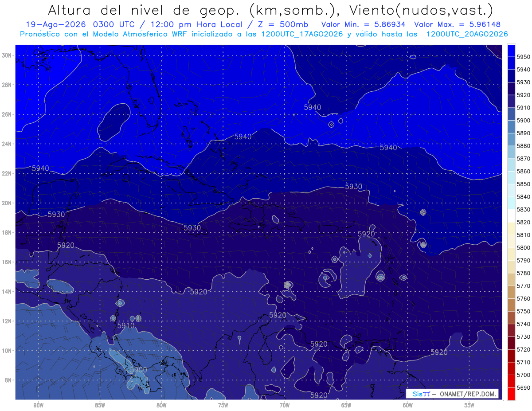Click the latitude axis label 22N
Image resolution: width=532 pixels, height=411 pixels.
pos(8,173)
